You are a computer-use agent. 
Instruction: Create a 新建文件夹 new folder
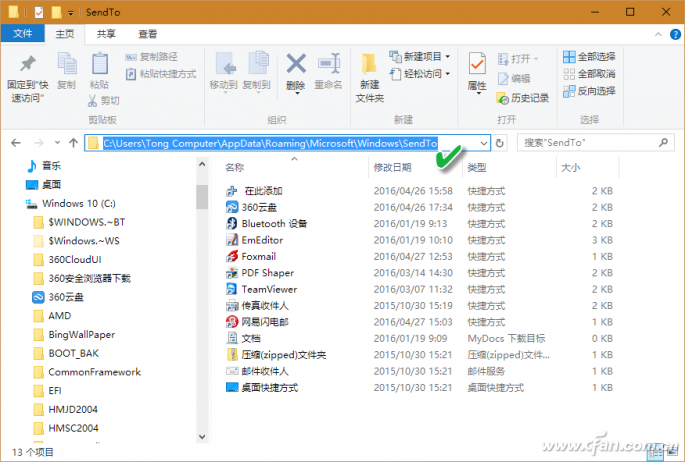click(370, 78)
